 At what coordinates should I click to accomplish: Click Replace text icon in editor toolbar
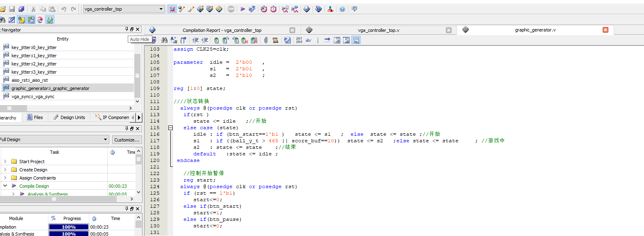pos(174,40)
